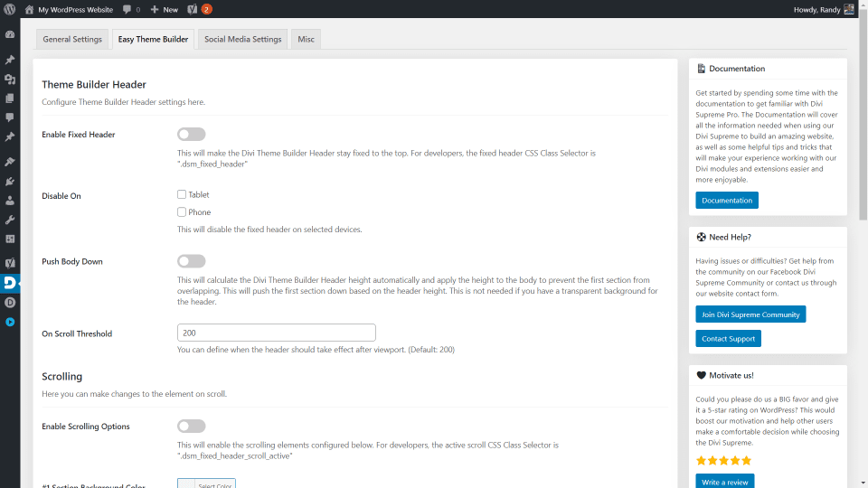Viewport: 868px width, 488px height.
Task: Toggle Enable Scrolling Options on
Action: [x=191, y=426]
